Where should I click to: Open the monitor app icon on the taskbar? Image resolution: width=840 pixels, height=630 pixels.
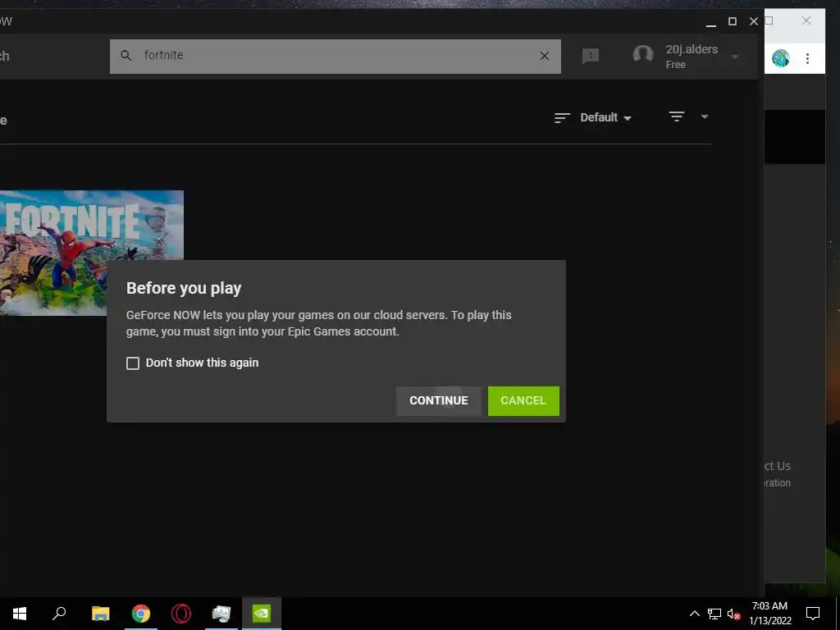point(221,614)
